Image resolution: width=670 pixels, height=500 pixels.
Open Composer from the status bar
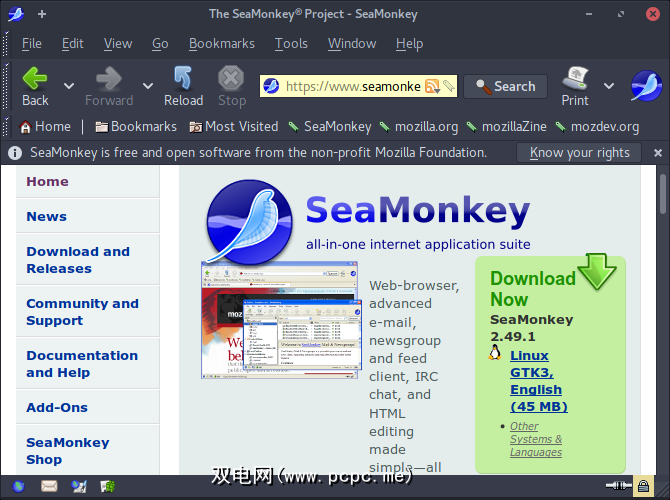click(79, 487)
